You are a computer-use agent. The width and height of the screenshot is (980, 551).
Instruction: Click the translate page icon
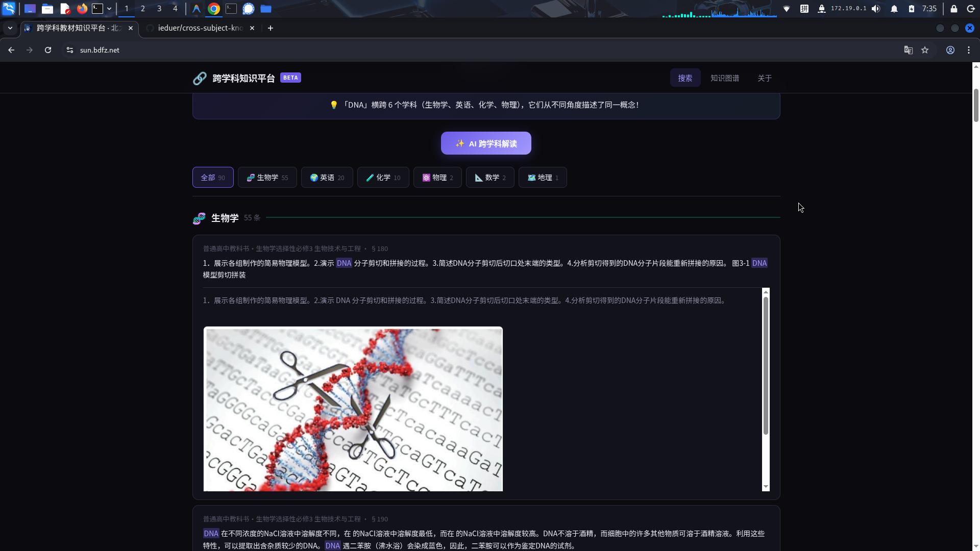(908, 50)
